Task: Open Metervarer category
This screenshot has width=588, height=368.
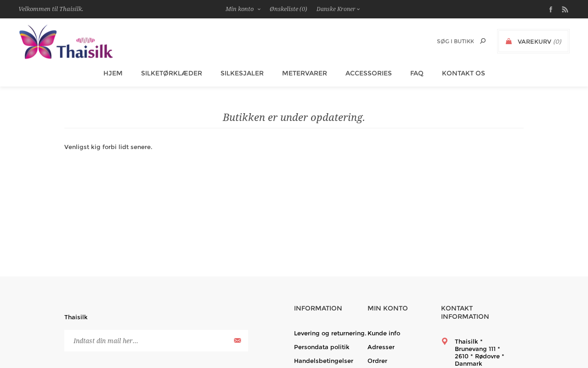Action: point(305,73)
